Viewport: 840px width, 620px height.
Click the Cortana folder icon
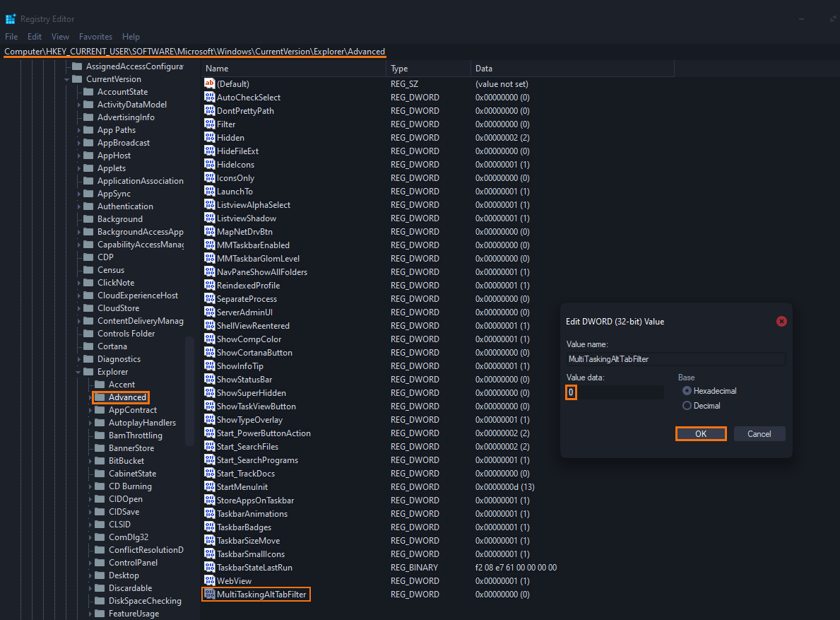click(88, 346)
